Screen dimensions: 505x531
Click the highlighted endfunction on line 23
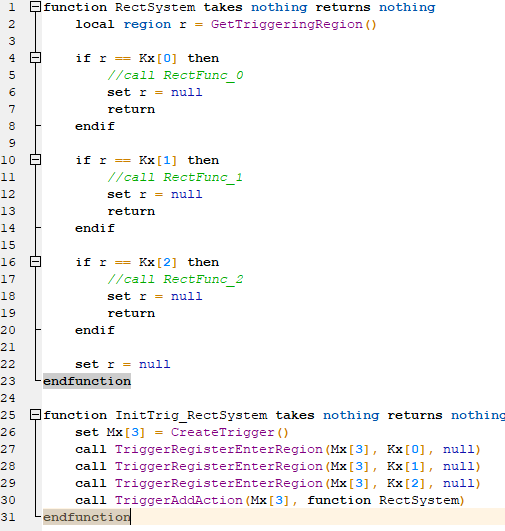pyautogui.click(x=87, y=381)
